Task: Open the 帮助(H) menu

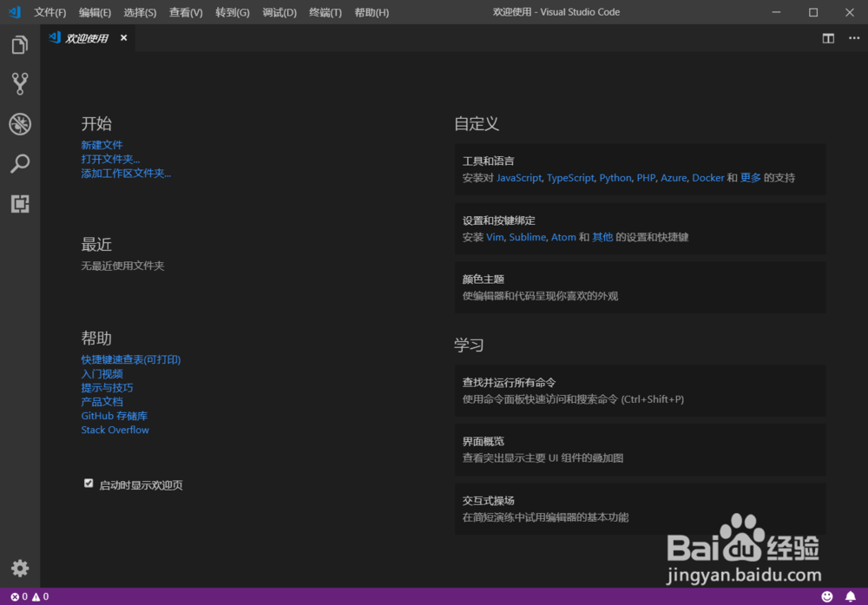Action: coord(372,12)
